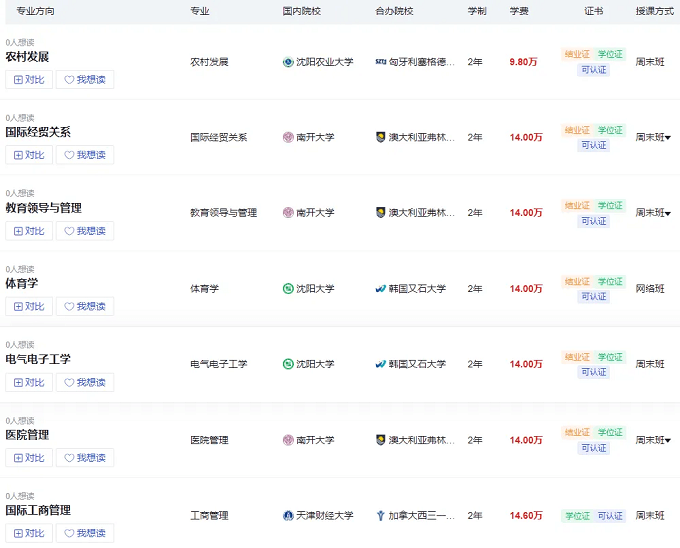Click 对比 button under 国际工商管理

click(x=29, y=533)
